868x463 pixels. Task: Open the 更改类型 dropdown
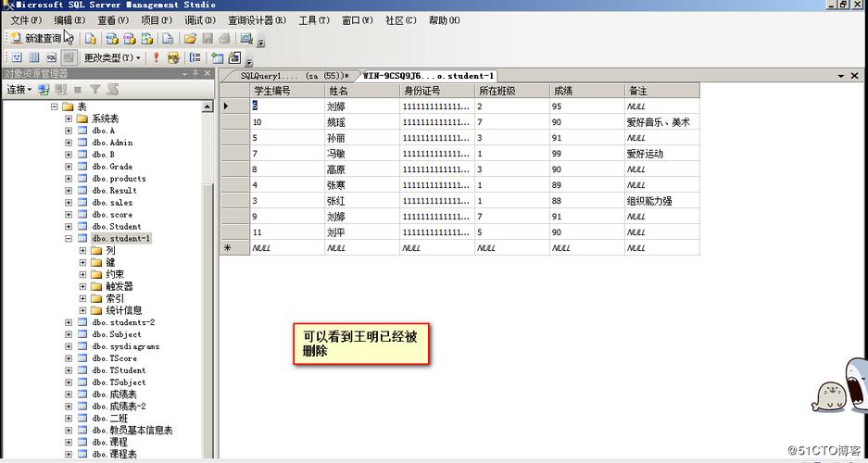pos(112,57)
